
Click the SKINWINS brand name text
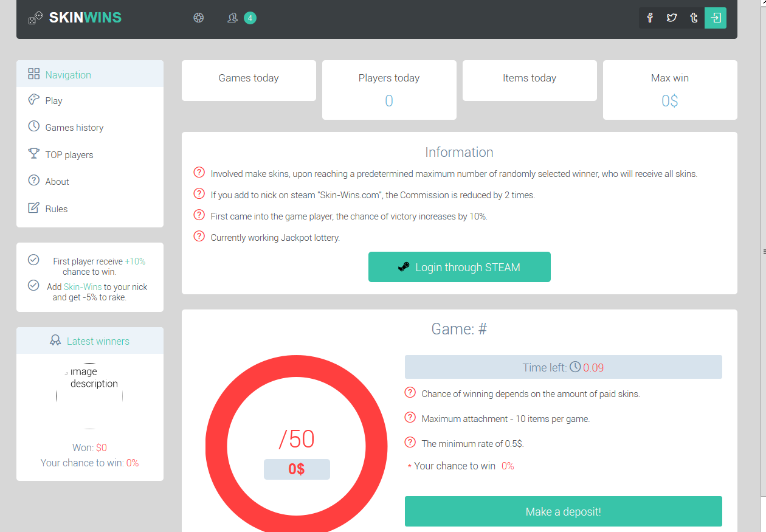point(85,18)
